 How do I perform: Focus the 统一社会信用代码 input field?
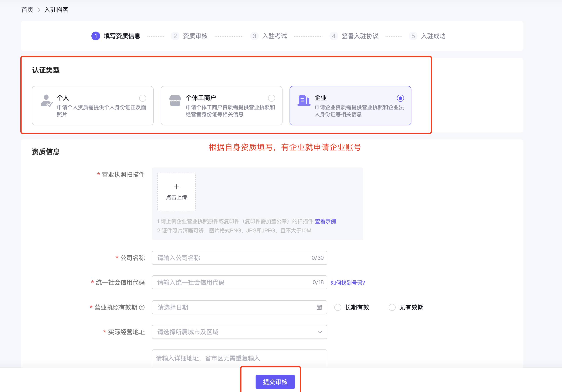click(x=239, y=282)
